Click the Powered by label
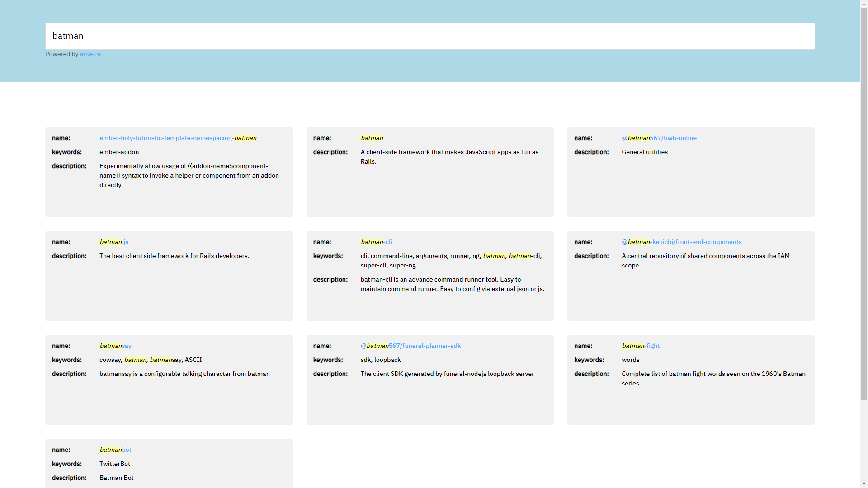 [x=61, y=54]
